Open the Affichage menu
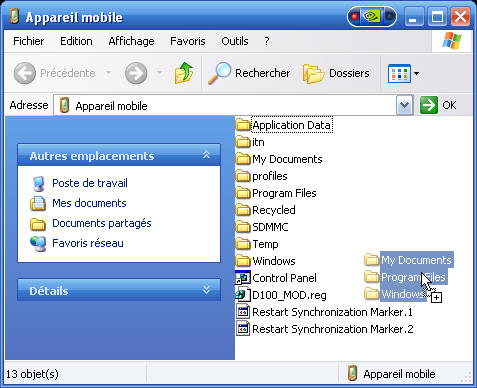477x388 pixels. [131, 41]
